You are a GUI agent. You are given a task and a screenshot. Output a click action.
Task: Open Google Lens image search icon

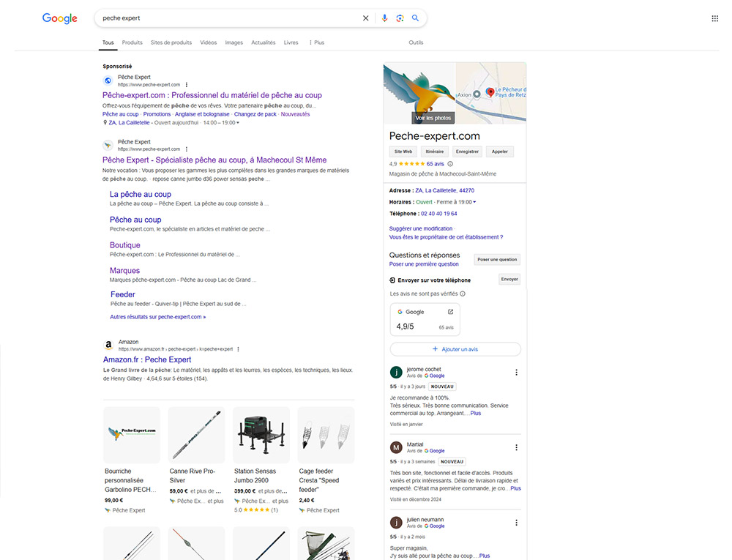coord(400,18)
